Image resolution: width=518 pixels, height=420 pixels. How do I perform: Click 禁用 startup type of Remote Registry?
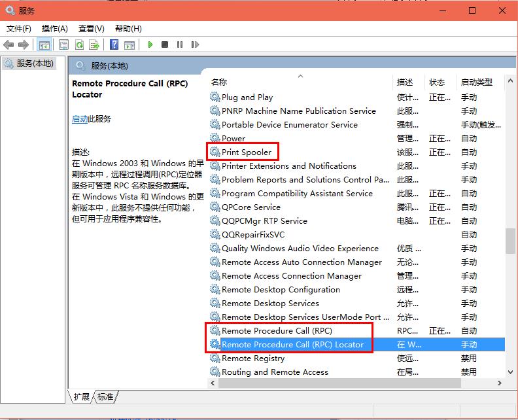point(469,359)
